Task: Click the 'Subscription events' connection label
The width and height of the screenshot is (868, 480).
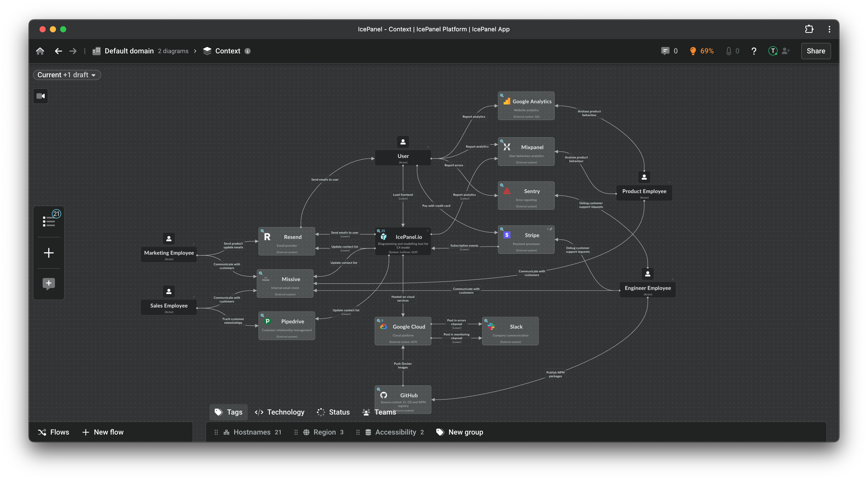Action: 464,247
